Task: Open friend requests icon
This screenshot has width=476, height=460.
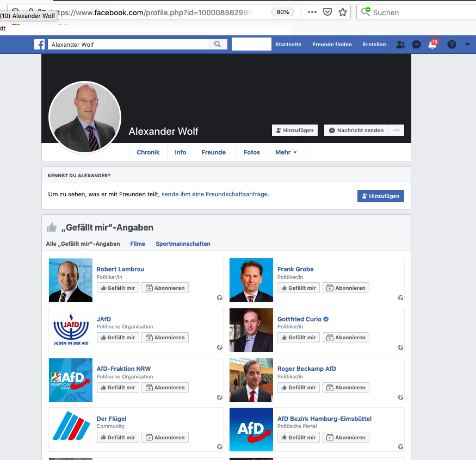Action: pyautogui.click(x=401, y=45)
